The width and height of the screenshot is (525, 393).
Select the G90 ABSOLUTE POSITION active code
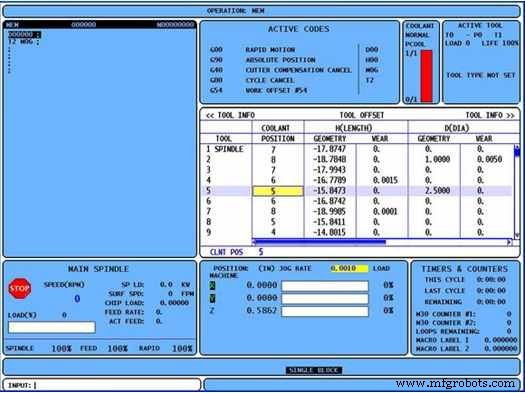[x=262, y=60]
